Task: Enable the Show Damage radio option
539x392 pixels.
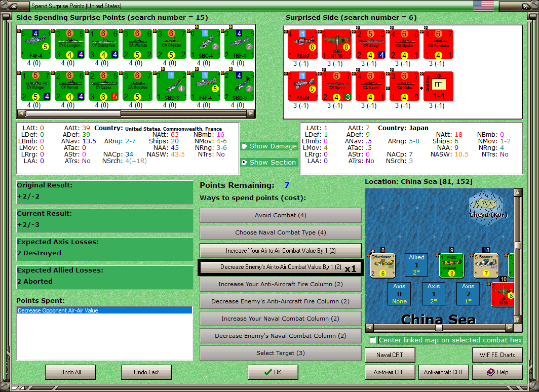Action: point(244,146)
